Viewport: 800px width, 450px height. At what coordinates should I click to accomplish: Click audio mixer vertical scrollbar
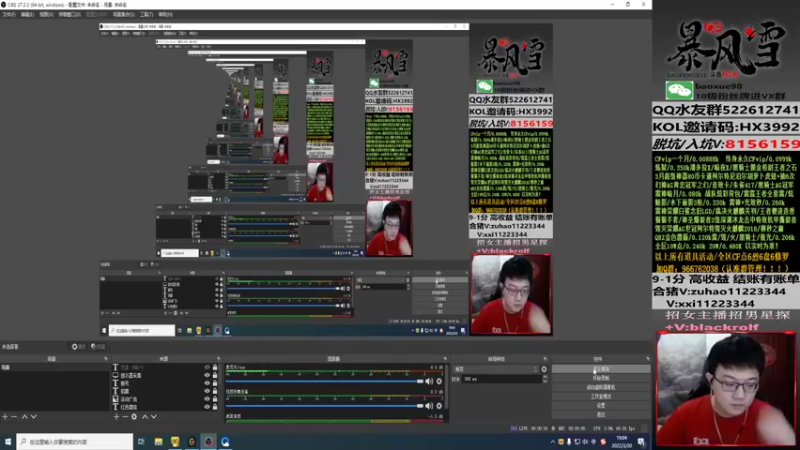point(447,386)
